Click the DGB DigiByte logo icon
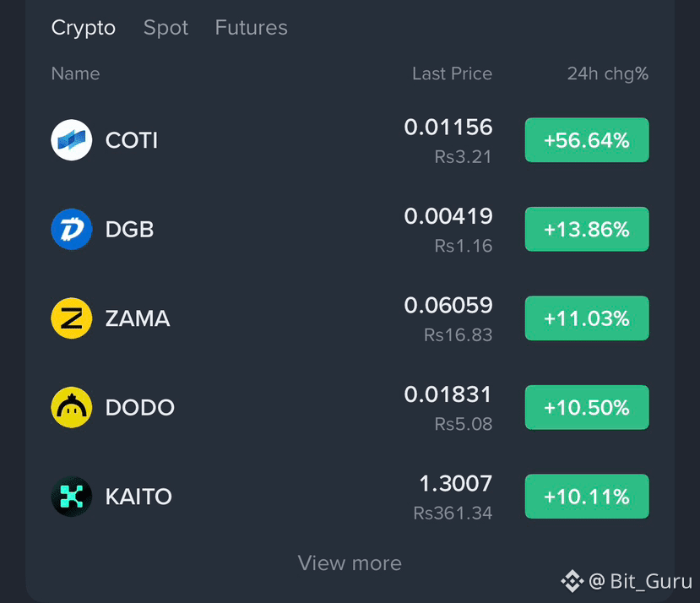Viewport: 700px width, 603px height. (x=72, y=229)
